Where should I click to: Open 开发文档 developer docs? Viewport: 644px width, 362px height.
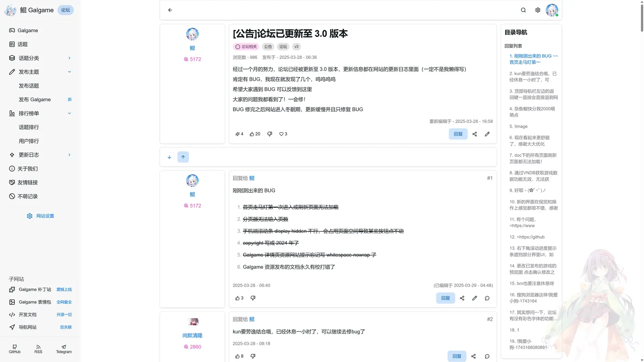coord(40,315)
